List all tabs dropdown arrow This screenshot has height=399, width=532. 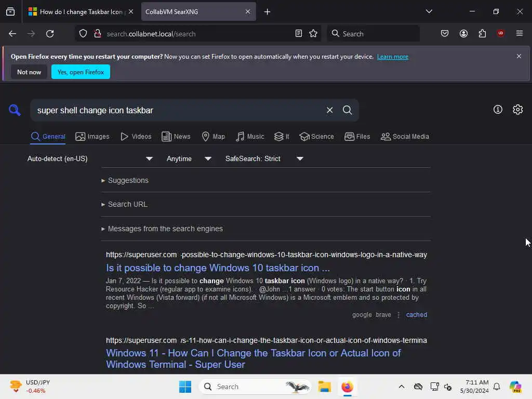click(x=429, y=11)
